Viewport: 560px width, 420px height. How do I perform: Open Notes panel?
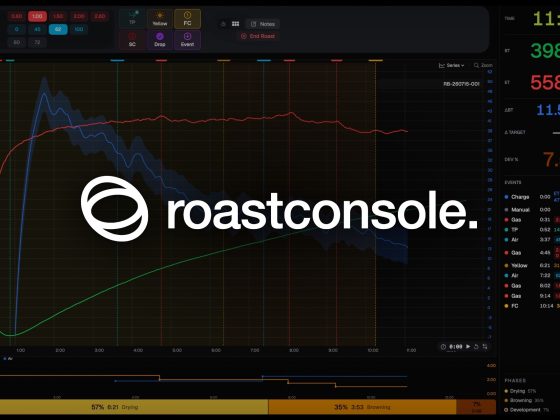point(262,24)
